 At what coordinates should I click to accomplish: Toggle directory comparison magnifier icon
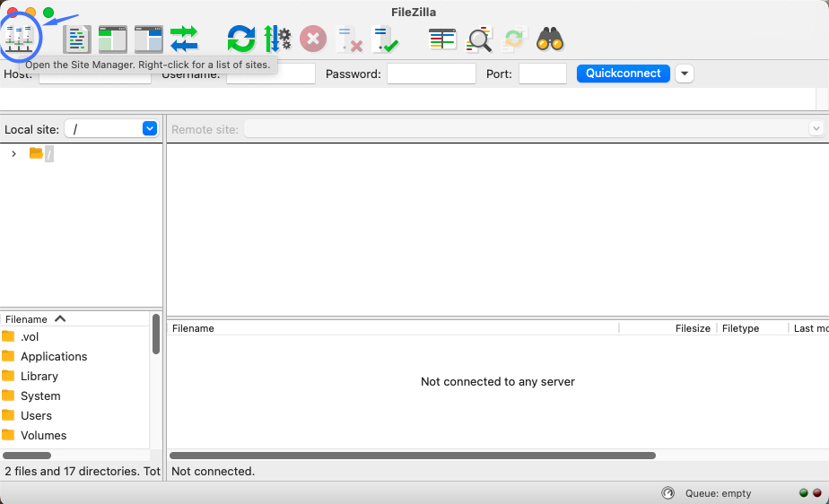tap(479, 39)
